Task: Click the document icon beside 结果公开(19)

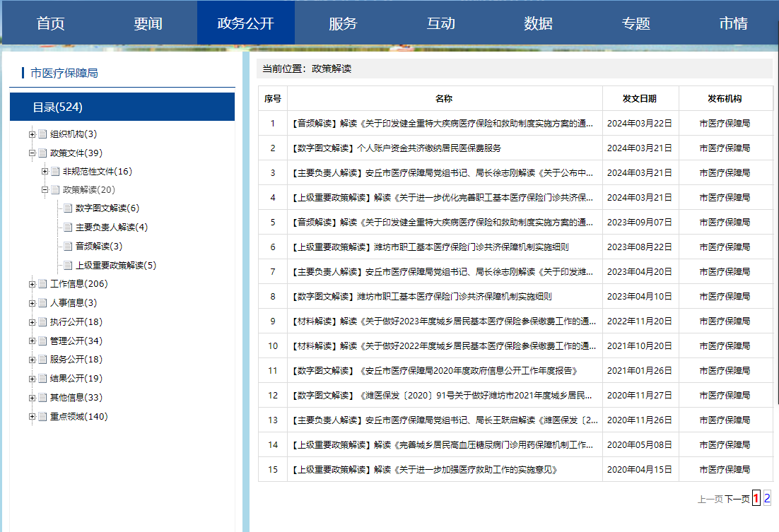Action: click(42, 379)
